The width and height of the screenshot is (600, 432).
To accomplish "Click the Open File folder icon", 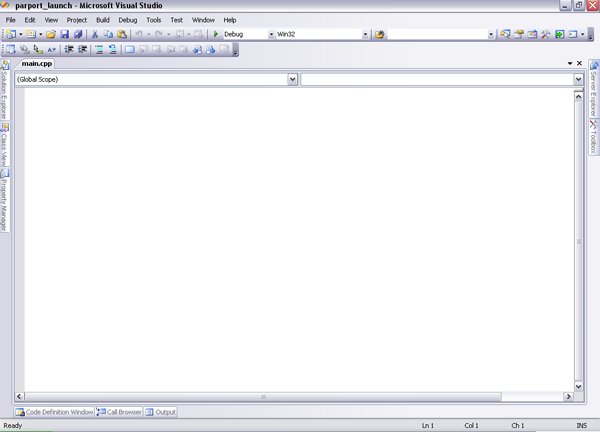I will tap(51, 34).
